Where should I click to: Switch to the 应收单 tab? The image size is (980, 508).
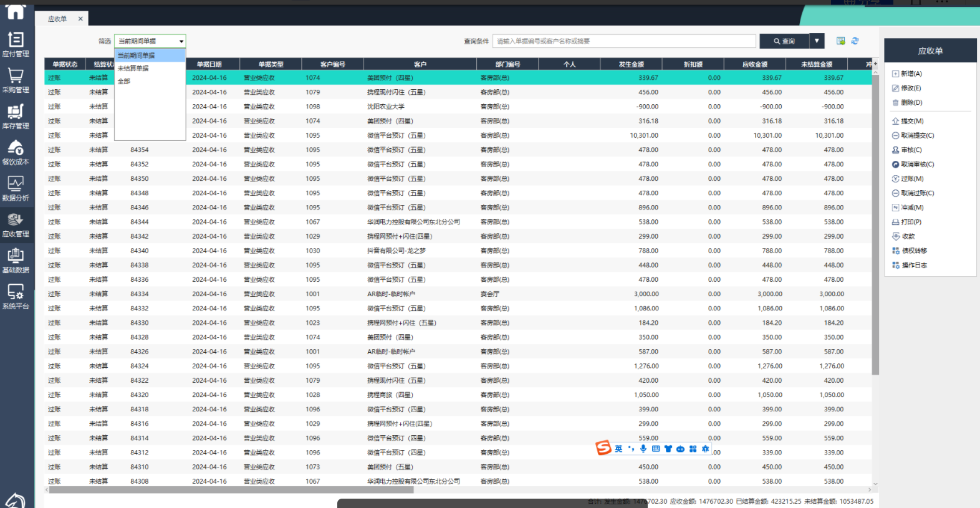pyautogui.click(x=57, y=19)
